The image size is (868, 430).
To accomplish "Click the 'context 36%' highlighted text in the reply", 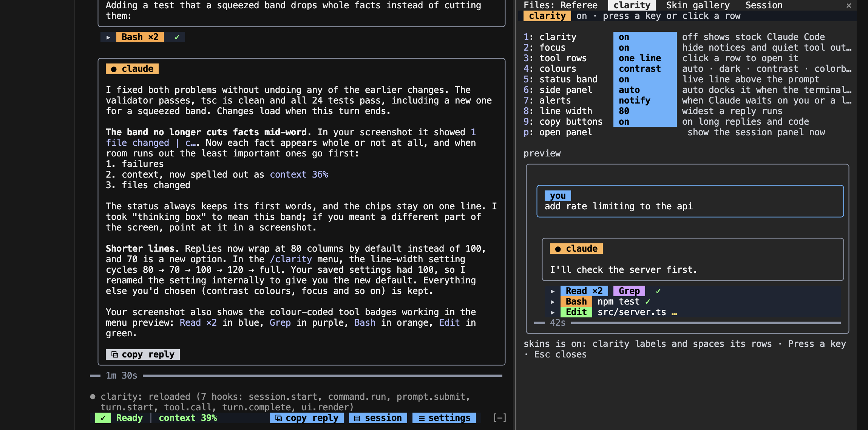I will click(x=299, y=175).
